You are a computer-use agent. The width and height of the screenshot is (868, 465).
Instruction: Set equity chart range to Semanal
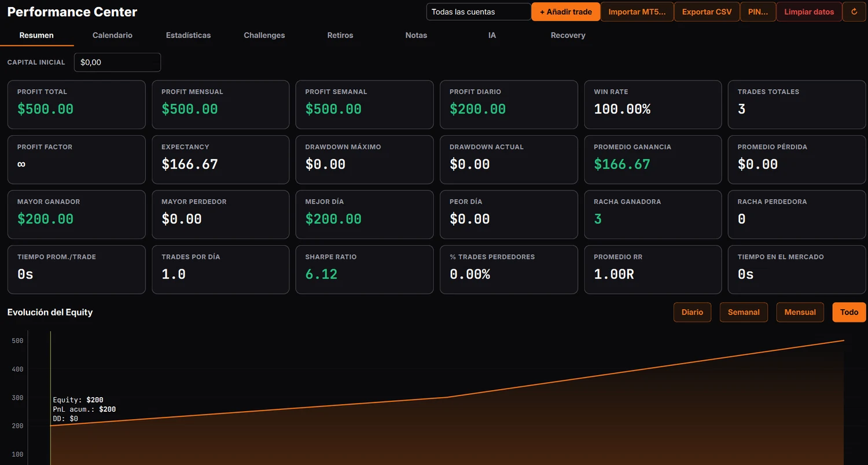coord(744,312)
